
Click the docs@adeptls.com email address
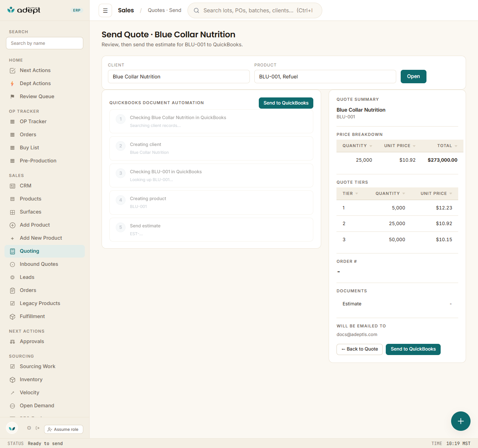pyautogui.click(x=357, y=335)
